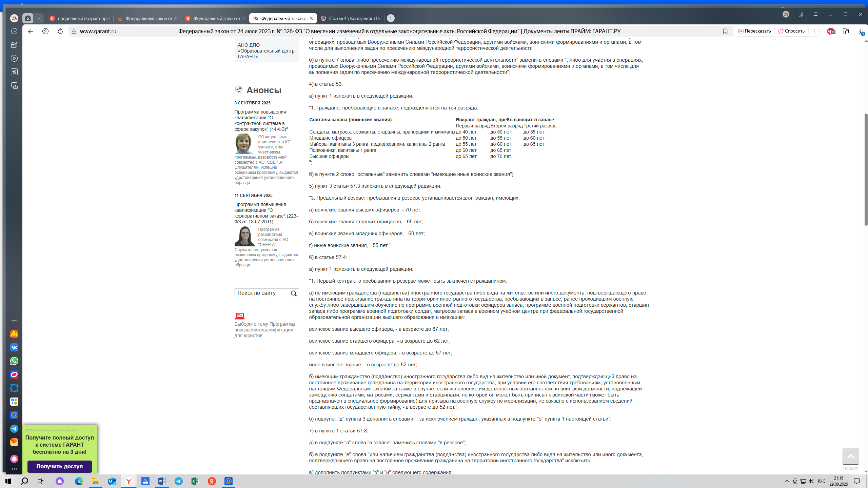Open the browser history clock icon in sidebar
The width and height of the screenshot is (868, 488).
(14, 31)
